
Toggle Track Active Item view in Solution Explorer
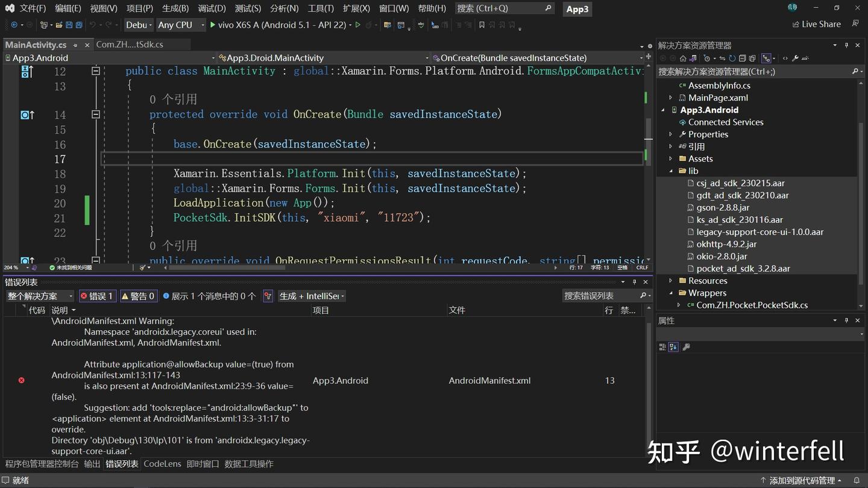(766, 58)
